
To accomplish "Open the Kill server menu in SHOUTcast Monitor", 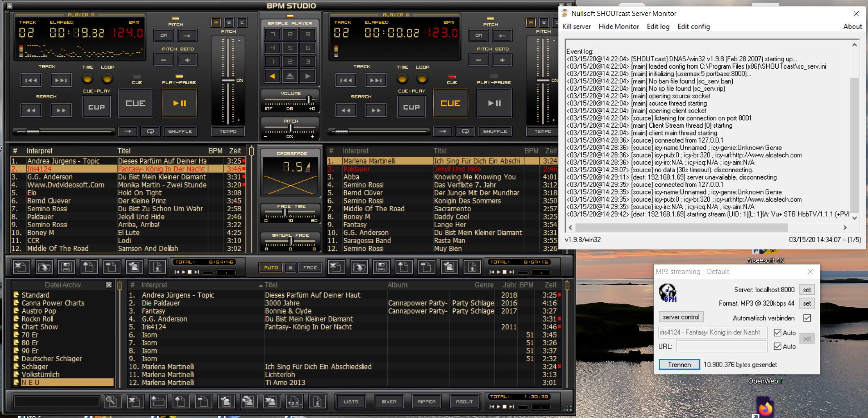I will 577,26.
